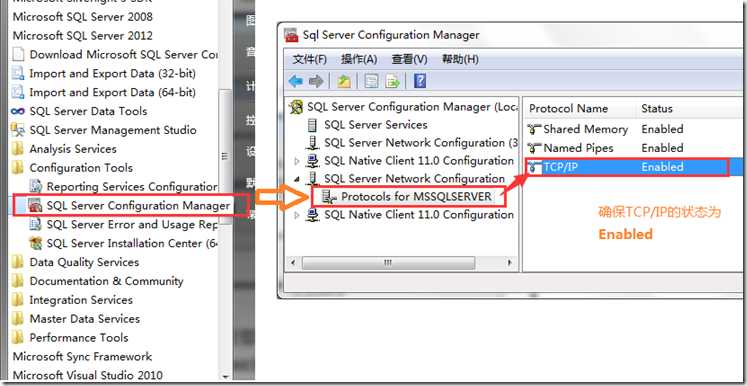
Task: Click the Properties toolbar icon
Action: tap(371, 81)
